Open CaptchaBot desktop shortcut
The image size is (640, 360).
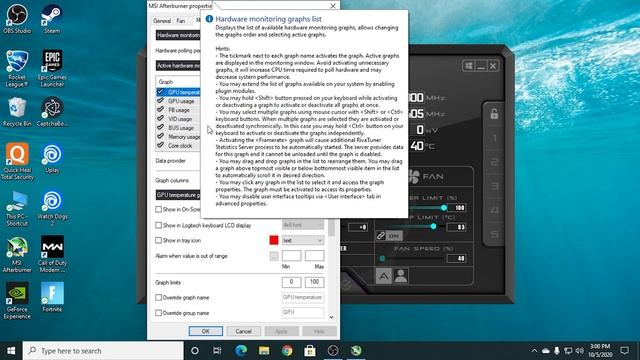[x=52, y=112]
